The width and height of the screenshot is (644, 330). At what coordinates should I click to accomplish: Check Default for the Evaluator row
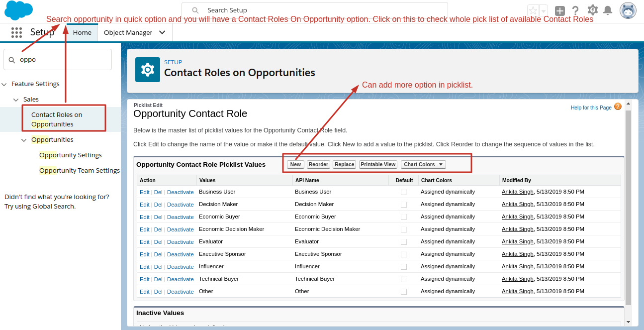[x=404, y=241]
